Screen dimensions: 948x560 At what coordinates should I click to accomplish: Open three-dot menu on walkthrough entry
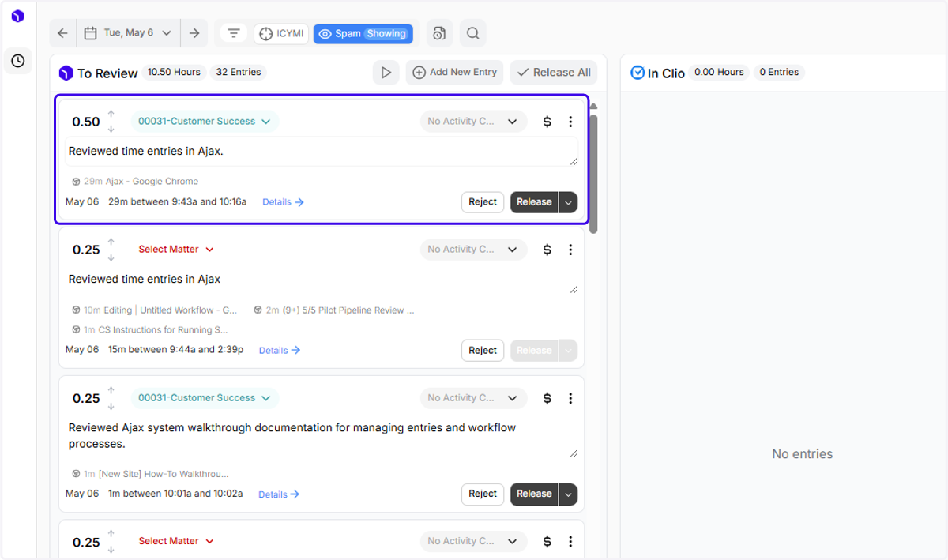pyautogui.click(x=570, y=398)
